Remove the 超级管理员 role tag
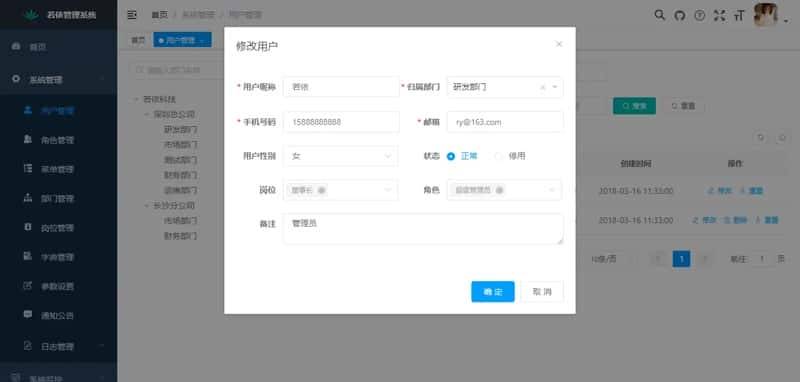The image size is (800, 382). [499, 190]
